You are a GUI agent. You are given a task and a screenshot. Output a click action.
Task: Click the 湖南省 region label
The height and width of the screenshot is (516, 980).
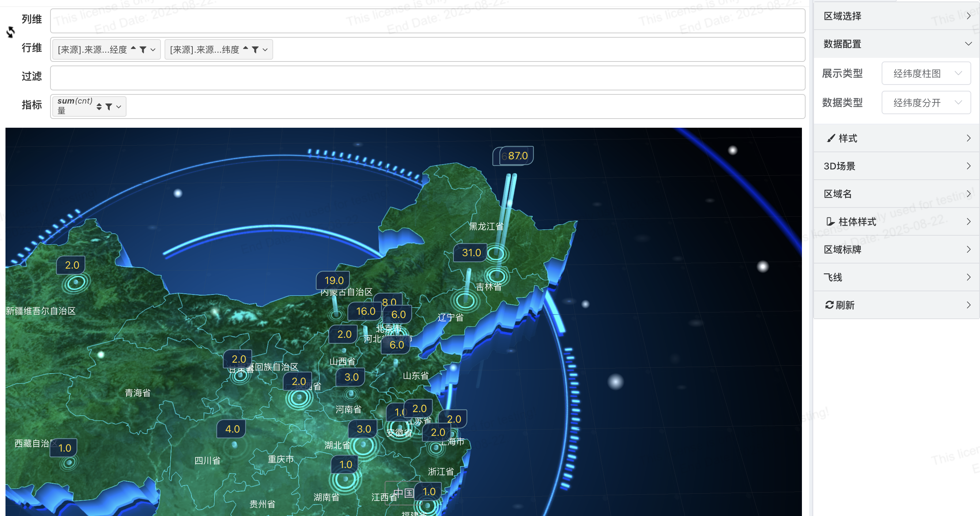click(327, 497)
